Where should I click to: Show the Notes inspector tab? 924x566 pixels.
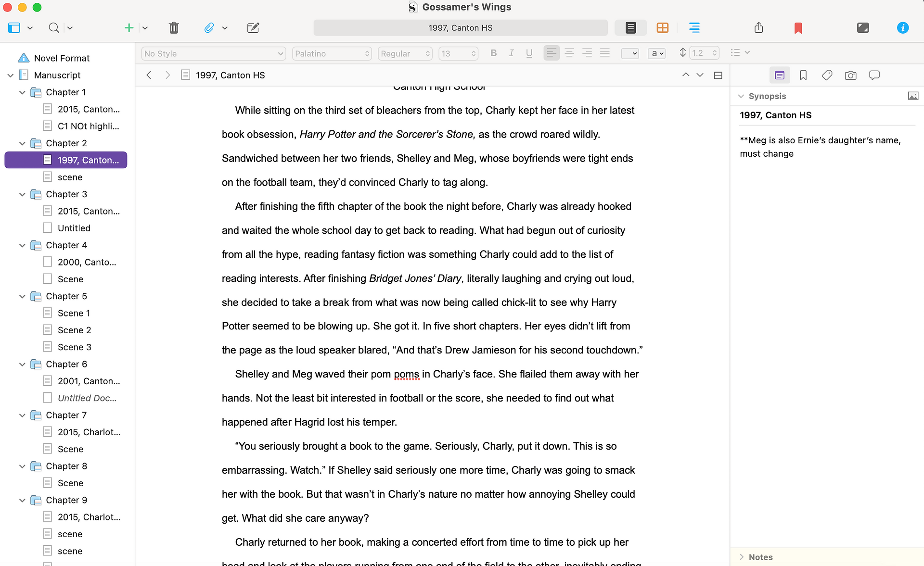coord(780,75)
